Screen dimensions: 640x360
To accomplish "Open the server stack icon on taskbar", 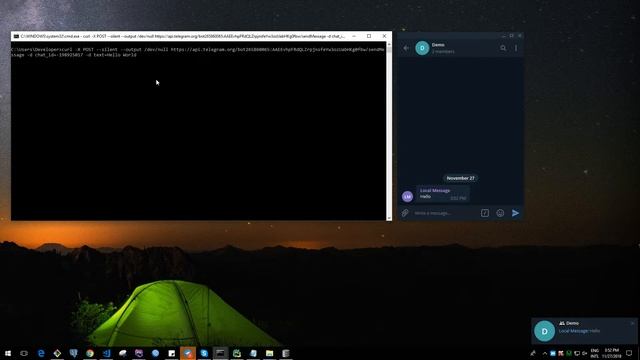I will (286, 353).
